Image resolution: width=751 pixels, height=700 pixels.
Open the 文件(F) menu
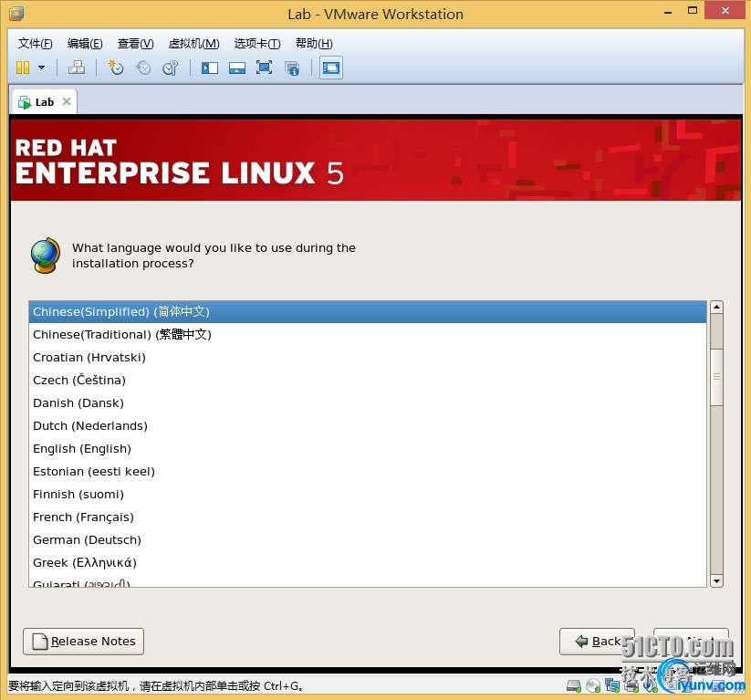click(35, 44)
